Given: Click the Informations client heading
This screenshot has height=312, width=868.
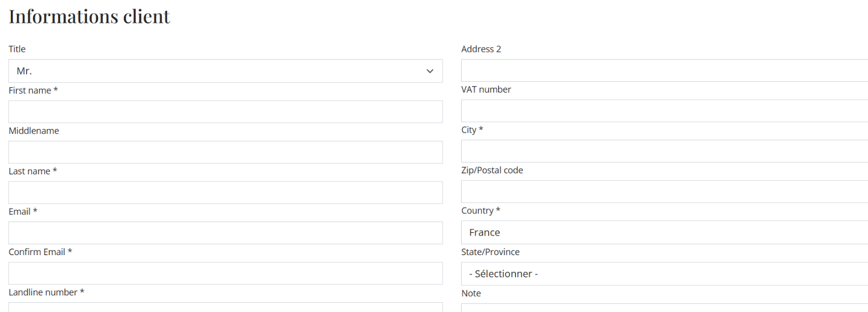Looking at the screenshot, I should [90, 17].
